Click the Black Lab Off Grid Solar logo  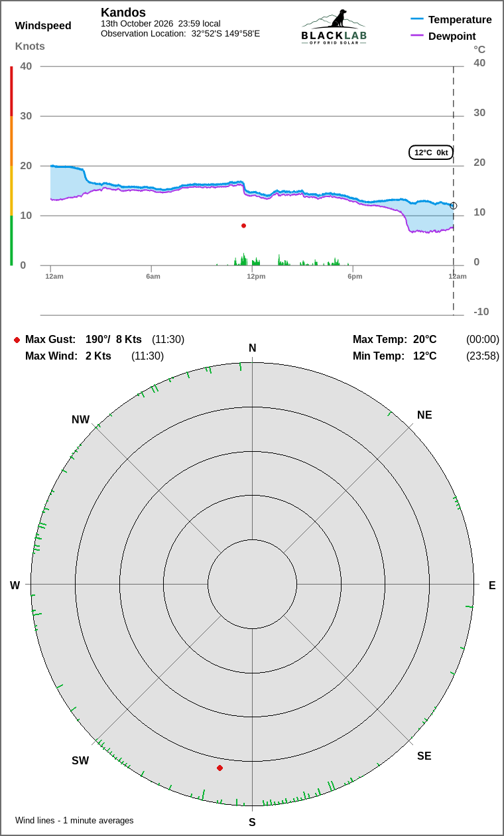click(x=334, y=27)
